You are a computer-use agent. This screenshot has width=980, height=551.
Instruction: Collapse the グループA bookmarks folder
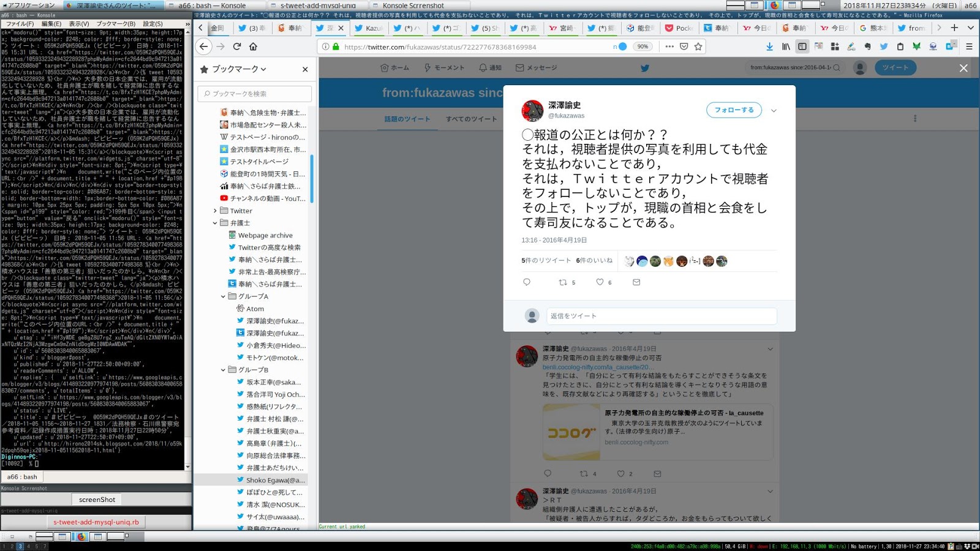tap(224, 296)
